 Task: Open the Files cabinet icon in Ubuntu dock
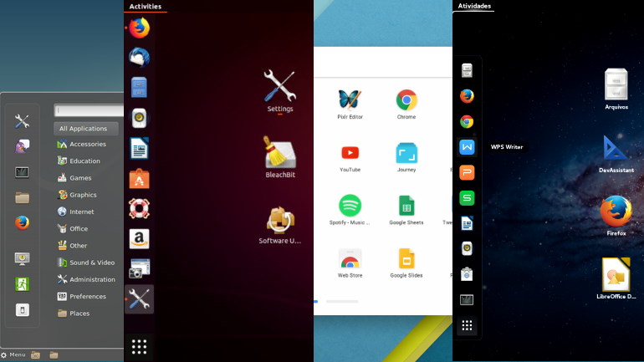(139, 88)
